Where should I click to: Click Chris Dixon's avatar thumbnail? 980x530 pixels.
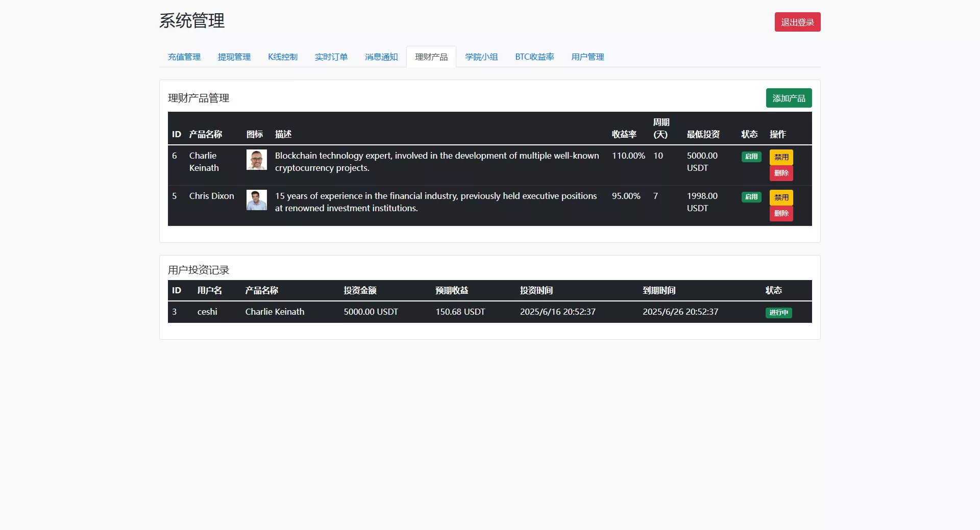(x=256, y=200)
